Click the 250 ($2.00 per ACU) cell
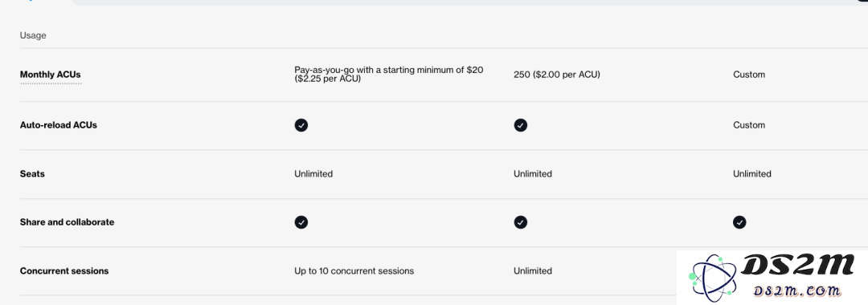 pos(557,75)
